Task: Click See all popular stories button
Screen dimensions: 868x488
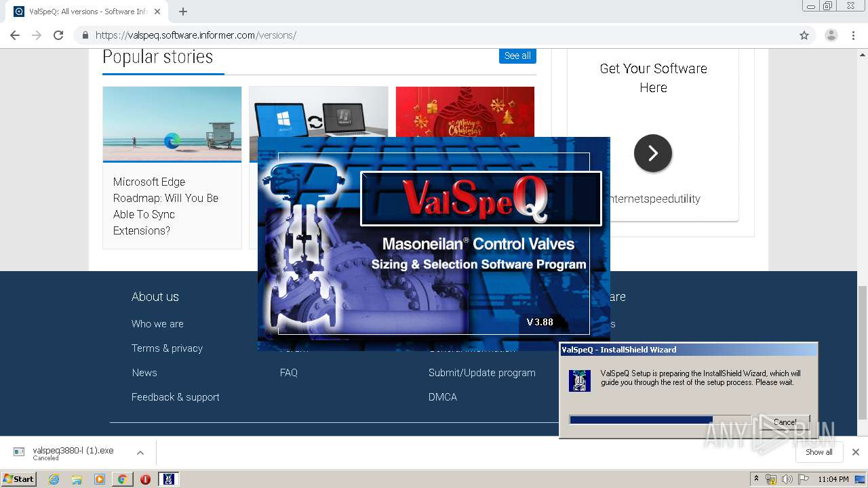Action: (517, 56)
